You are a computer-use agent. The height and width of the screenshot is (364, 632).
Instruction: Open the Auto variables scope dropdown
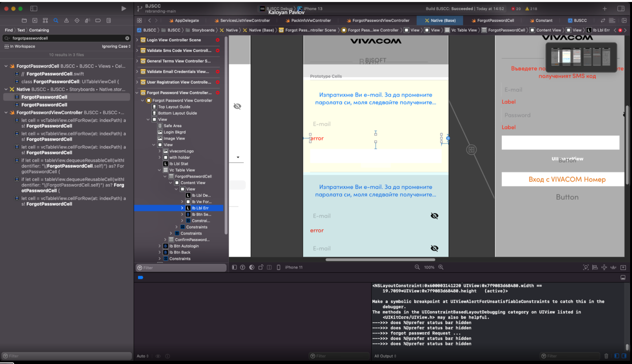point(143,356)
